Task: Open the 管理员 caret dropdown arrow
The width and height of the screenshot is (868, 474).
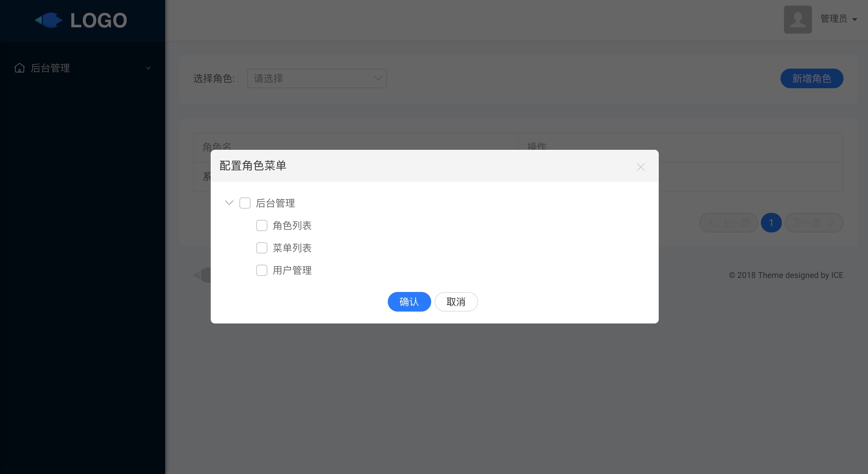Action: [854, 20]
